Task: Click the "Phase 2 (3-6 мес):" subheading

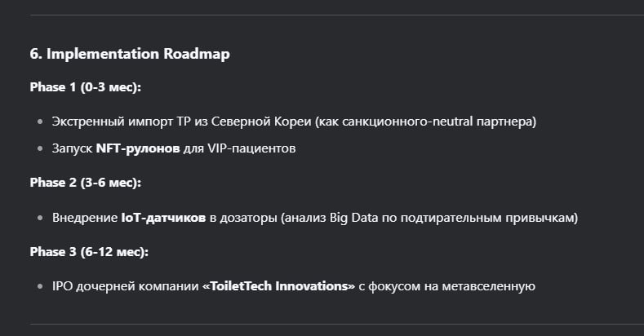Action: pos(86,183)
